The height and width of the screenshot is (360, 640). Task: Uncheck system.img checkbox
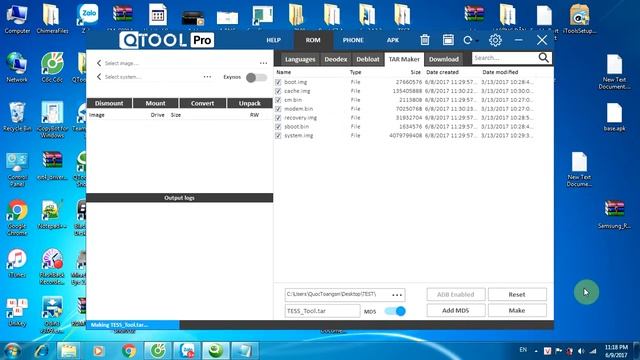278,136
